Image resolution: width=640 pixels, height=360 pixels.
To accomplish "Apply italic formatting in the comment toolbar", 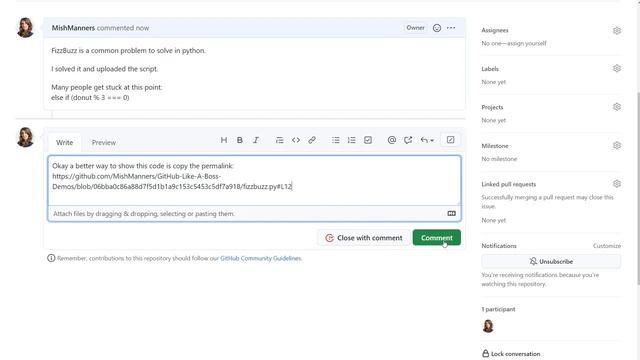I will pyautogui.click(x=256, y=140).
